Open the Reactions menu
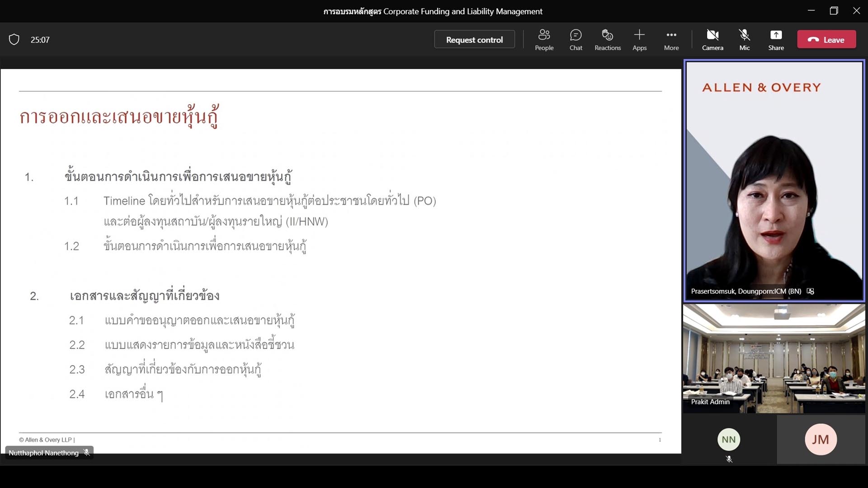Screen dimensions: 868x488 pos(607,40)
